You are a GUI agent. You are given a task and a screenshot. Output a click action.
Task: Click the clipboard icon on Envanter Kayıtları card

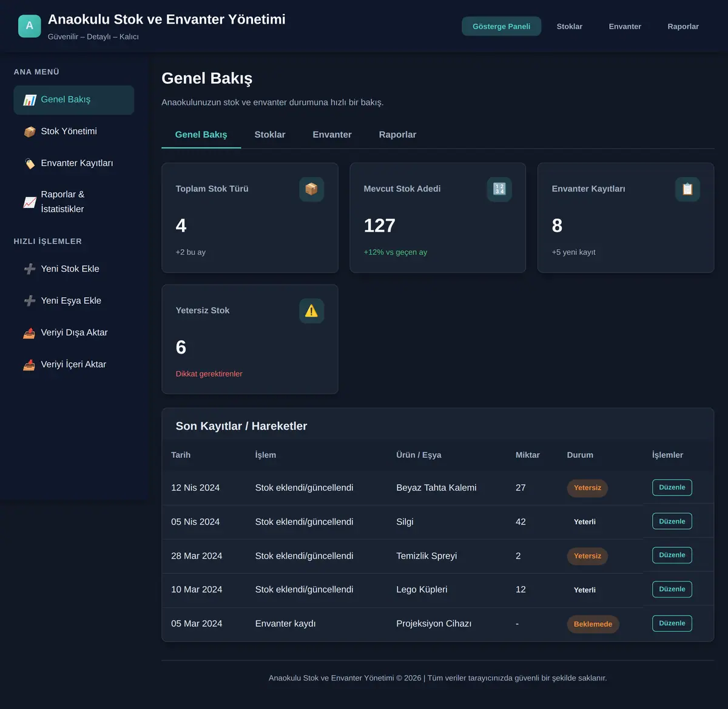tap(687, 189)
